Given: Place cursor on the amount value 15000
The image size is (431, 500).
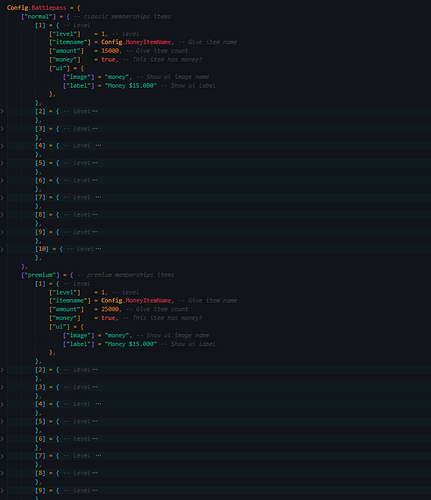Looking at the screenshot, I should (x=110, y=51).
